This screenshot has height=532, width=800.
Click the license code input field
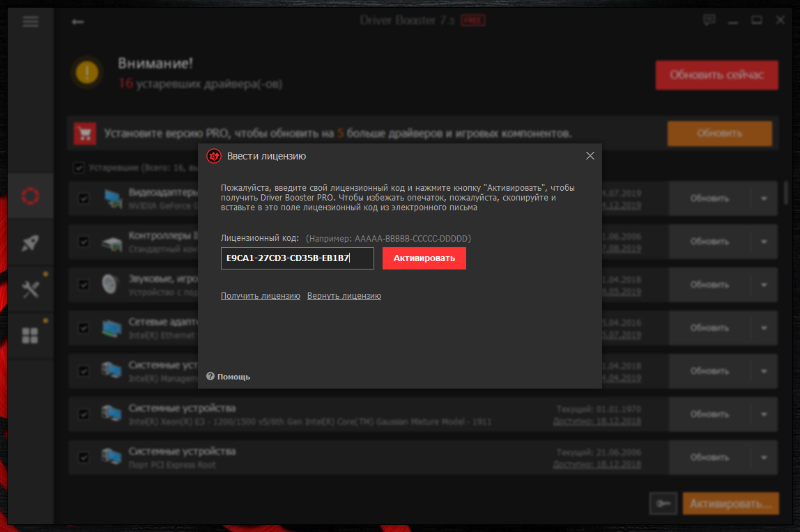tap(297, 258)
